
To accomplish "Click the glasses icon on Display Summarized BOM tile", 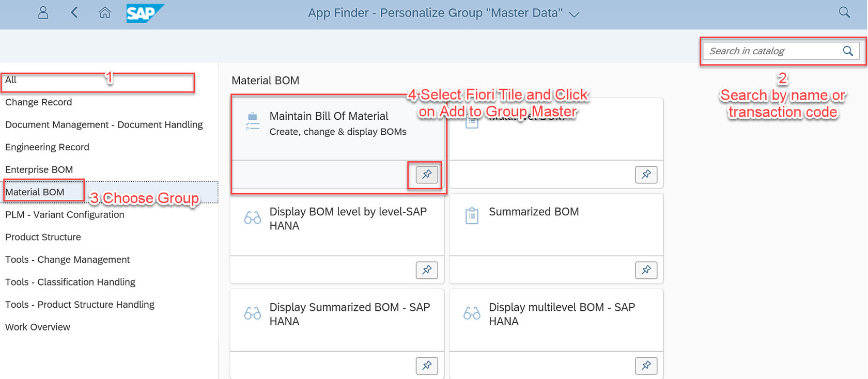I will 252,313.
